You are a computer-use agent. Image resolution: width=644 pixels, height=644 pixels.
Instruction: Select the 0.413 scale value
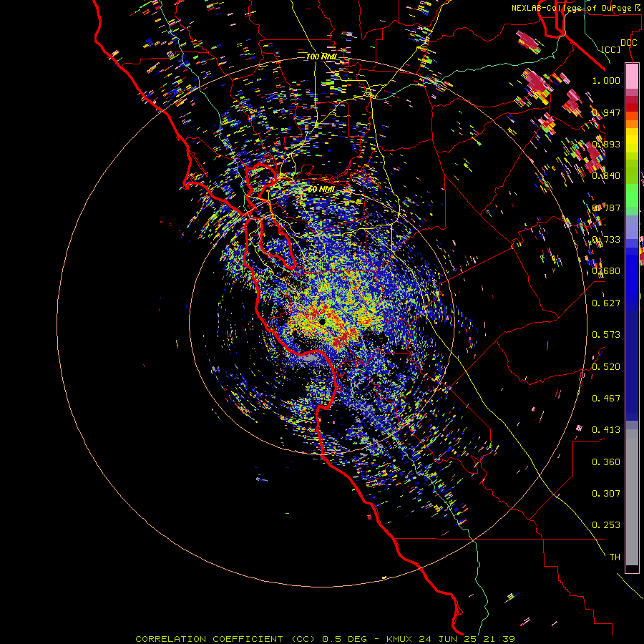click(606, 429)
